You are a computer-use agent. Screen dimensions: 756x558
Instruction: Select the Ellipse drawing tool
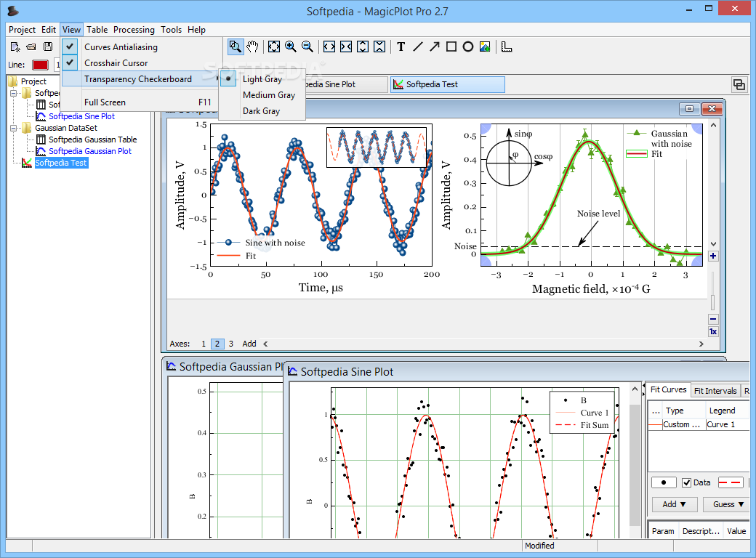click(467, 46)
